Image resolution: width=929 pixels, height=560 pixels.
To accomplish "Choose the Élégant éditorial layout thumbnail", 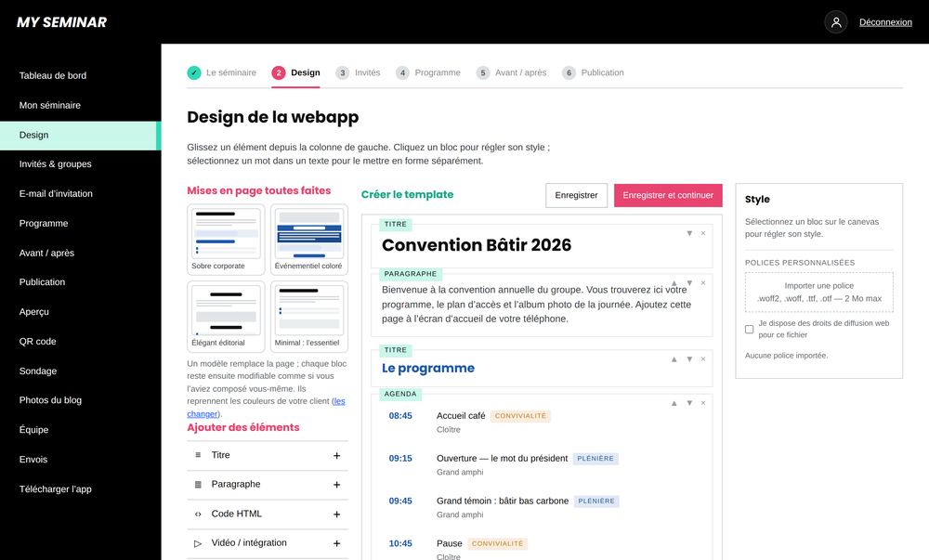I will tap(226, 317).
